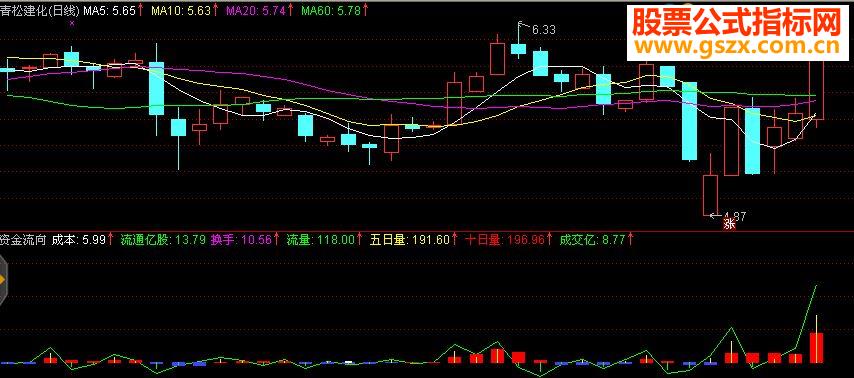This screenshot has width=854, height=378.
Task: Click the MA5: 5.65 indicator label
Action: [x=113, y=10]
